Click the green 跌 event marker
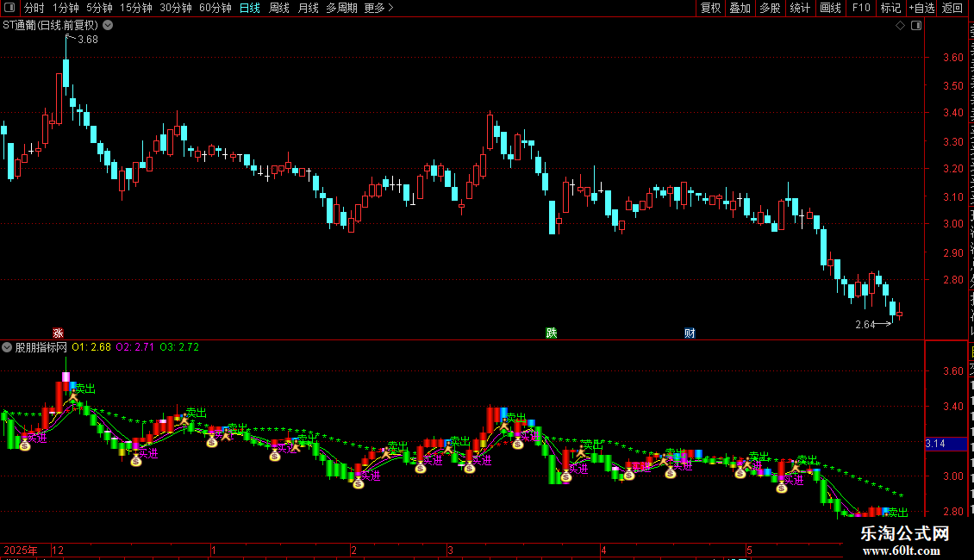 (x=552, y=333)
